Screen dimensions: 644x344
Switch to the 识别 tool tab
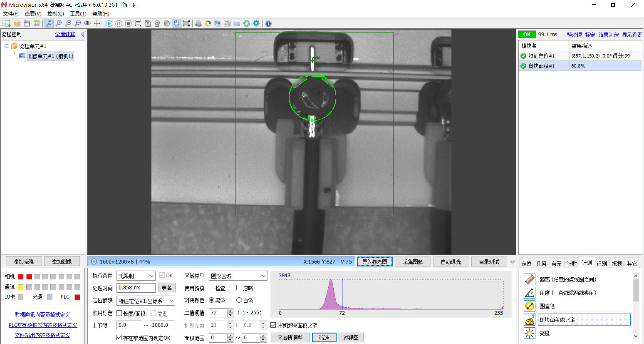pos(602,263)
